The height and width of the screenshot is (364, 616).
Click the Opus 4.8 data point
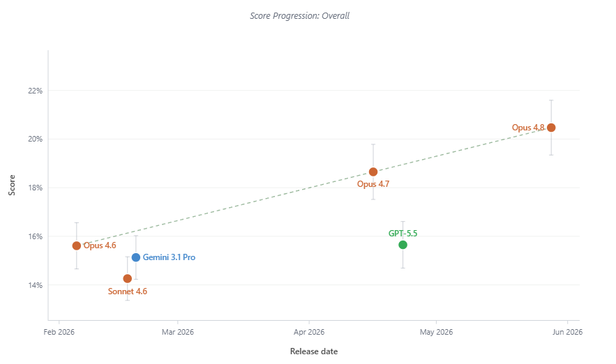coord(551,128)
